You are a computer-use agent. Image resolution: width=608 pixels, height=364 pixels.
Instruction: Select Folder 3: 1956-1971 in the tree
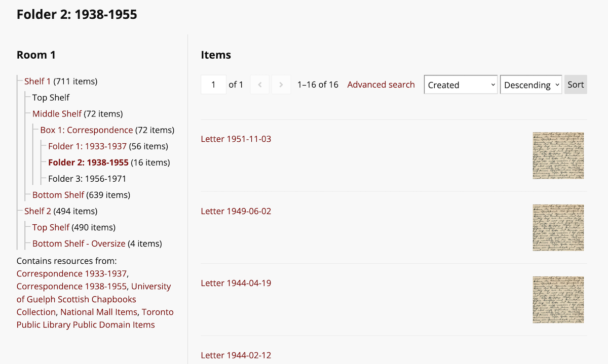(87, 178)
